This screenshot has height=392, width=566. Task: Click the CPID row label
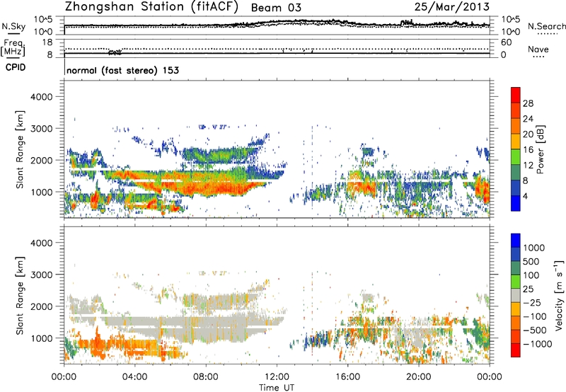16,67
